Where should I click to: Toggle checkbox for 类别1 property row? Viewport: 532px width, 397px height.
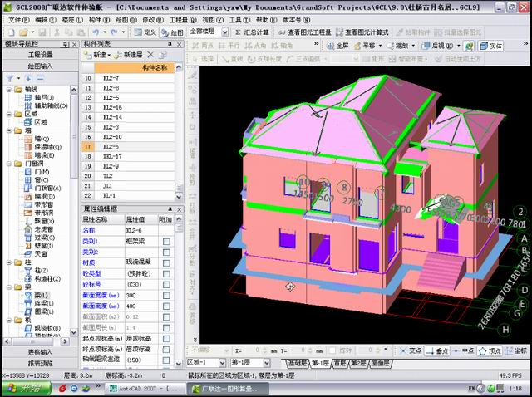point(166,242)
